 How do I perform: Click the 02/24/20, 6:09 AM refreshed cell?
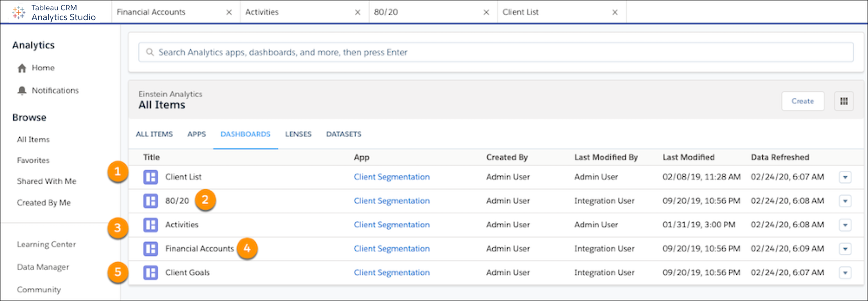[x=787, y=248]
